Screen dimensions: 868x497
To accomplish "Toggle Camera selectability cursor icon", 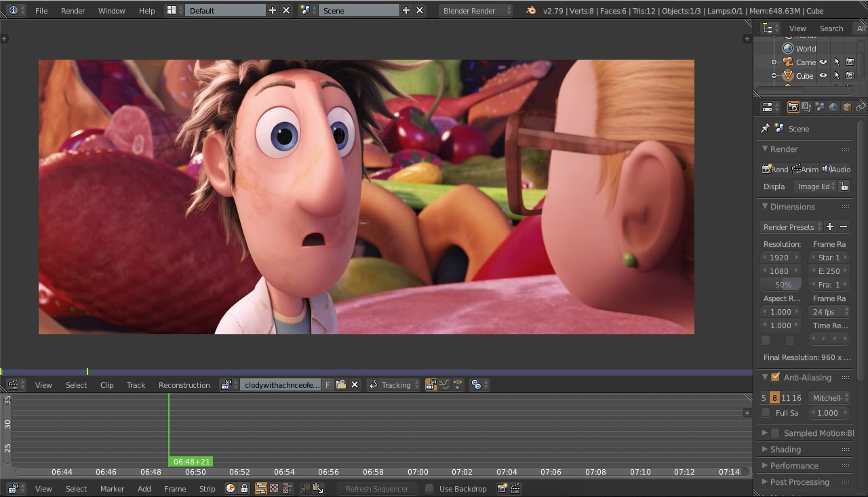I will [837, 62].
